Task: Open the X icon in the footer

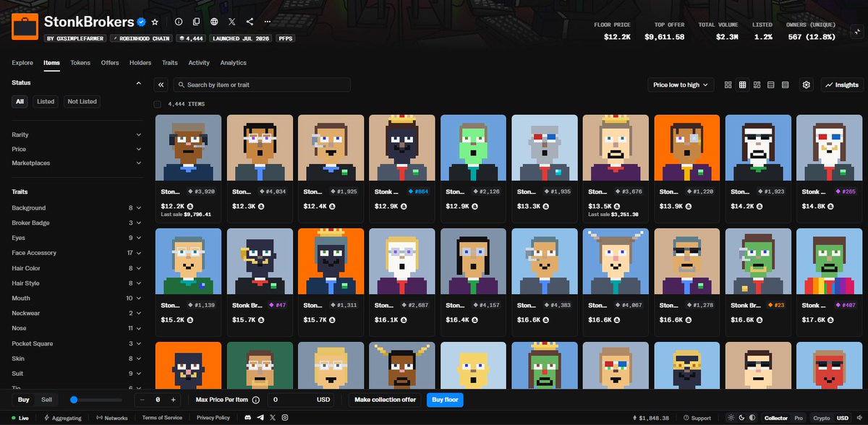Action: 272,418
